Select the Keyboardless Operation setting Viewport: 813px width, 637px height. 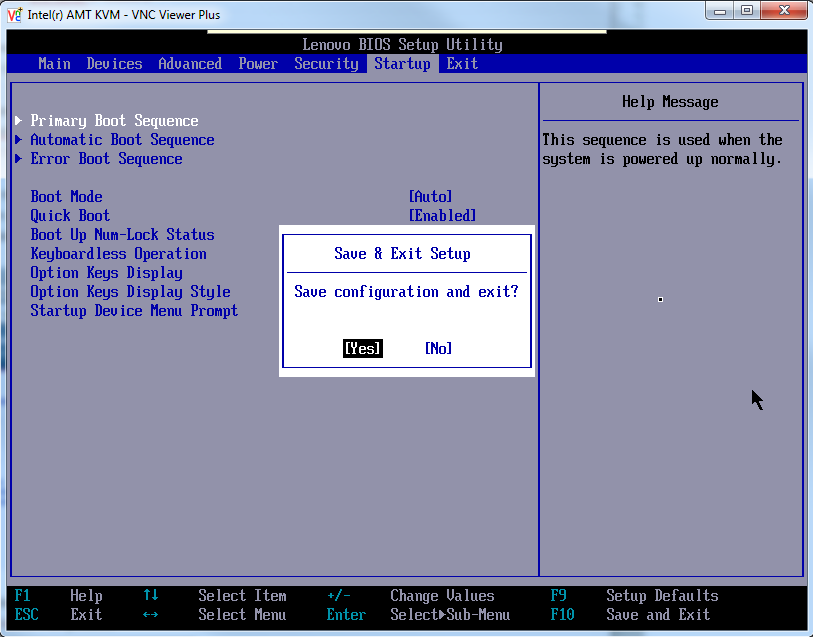click(x=118, y=254)
